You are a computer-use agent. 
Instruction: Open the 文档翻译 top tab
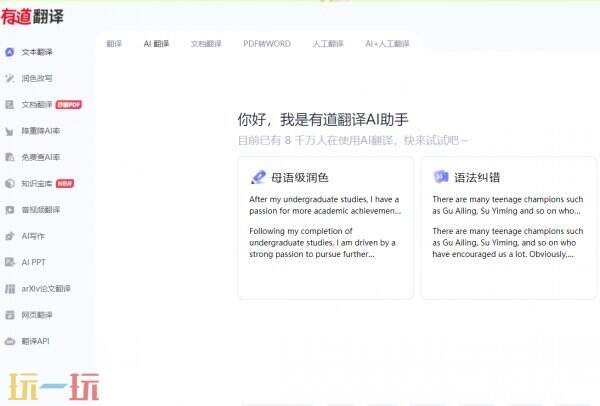click(x=206, y=44)
